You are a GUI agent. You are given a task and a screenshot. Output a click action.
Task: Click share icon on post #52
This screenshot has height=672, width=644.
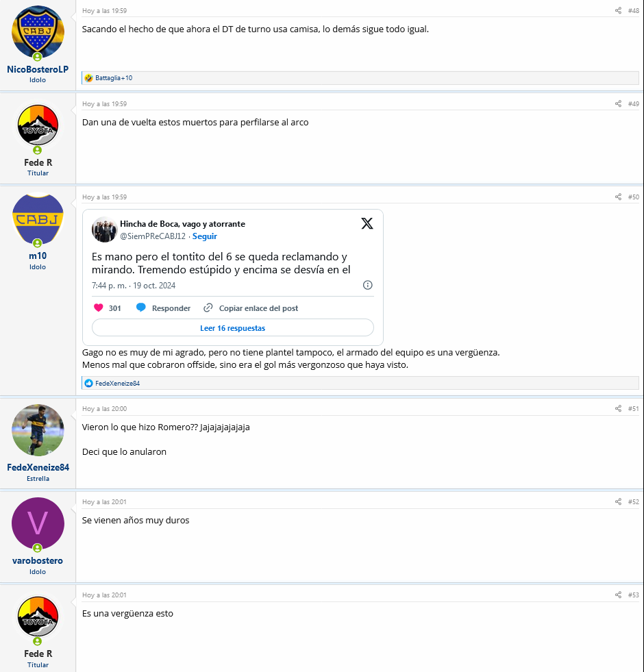tap(618, 502)
